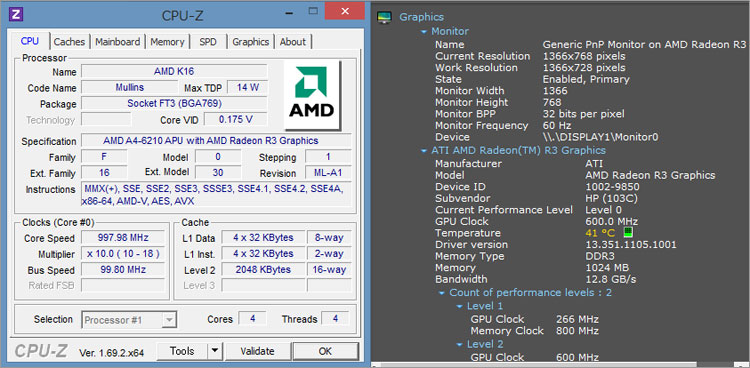The height and width of the screenshot is (368, 750).
Task: Click the CPU-Z purple Z title icon
Action: tap(16, 14)
